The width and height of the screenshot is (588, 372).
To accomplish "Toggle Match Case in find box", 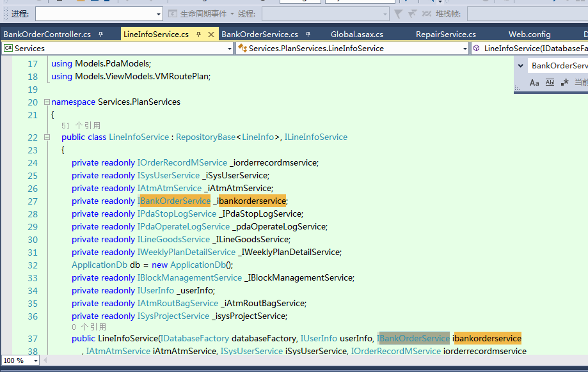I will point(534,82).
